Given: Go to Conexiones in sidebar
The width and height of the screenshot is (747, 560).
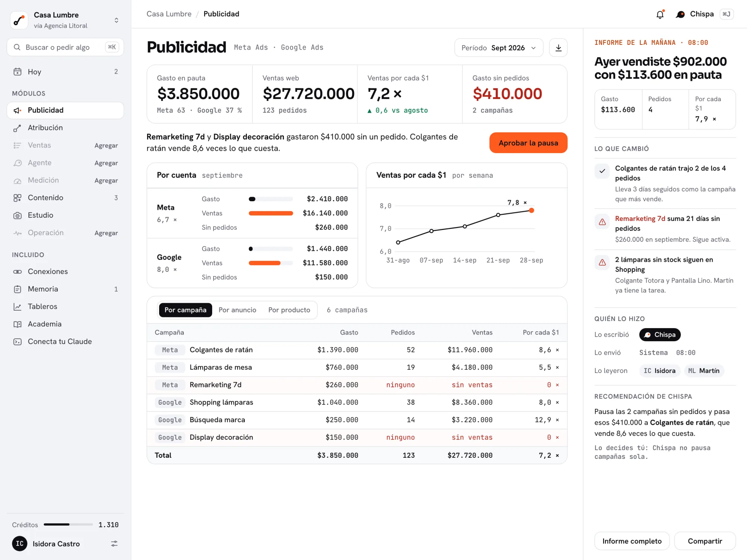Looking at the screenshot, I should click(x=65, y=271).
